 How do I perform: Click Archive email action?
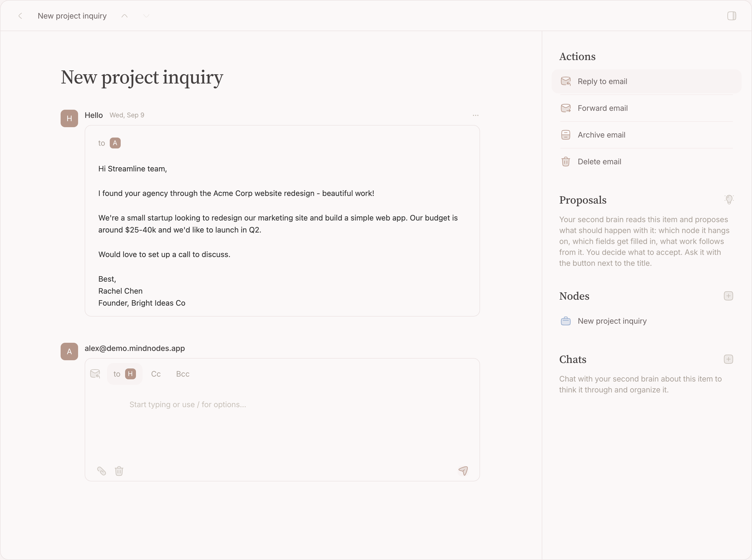click(646, 135)
